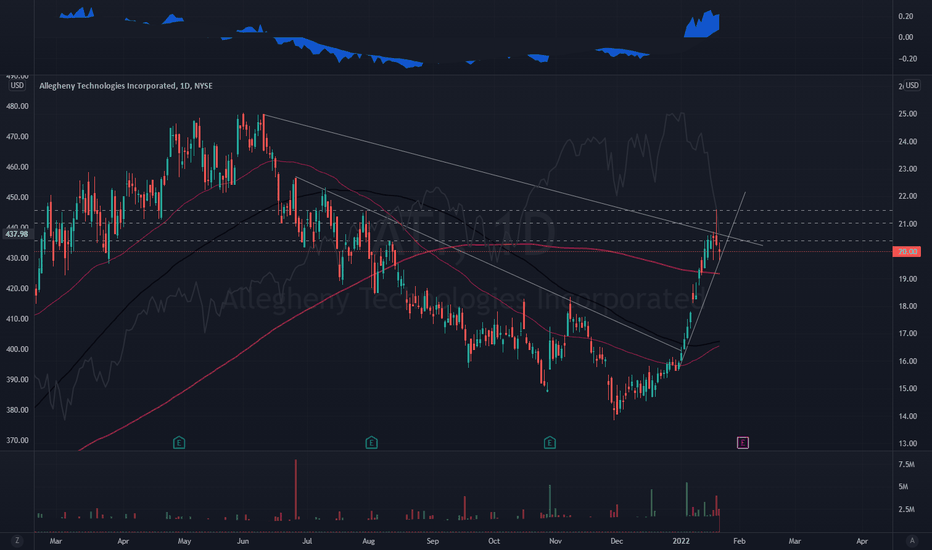Click the Apr label at the far right of the time axis
Viewport: 932px width, 550px height.
862,541
